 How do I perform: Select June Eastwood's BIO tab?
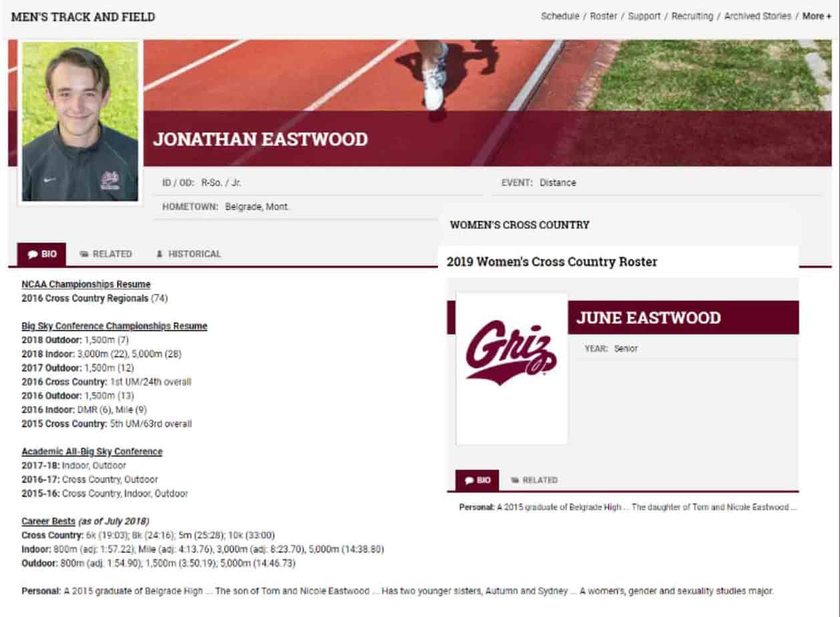coord(477,480)
